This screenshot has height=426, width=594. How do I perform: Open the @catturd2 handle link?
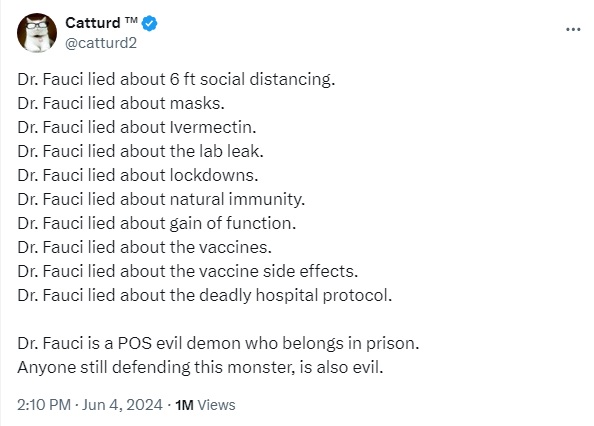[x=101, y=43]
